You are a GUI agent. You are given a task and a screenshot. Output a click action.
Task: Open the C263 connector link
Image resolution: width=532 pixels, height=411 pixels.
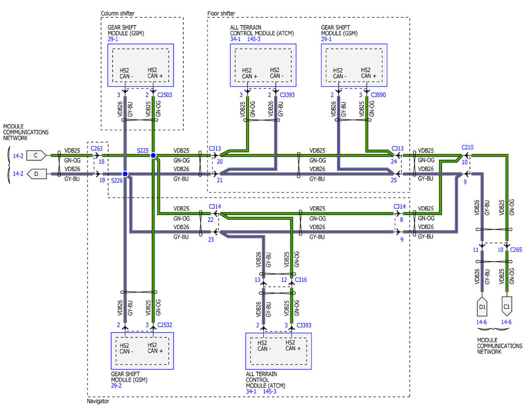96,149
